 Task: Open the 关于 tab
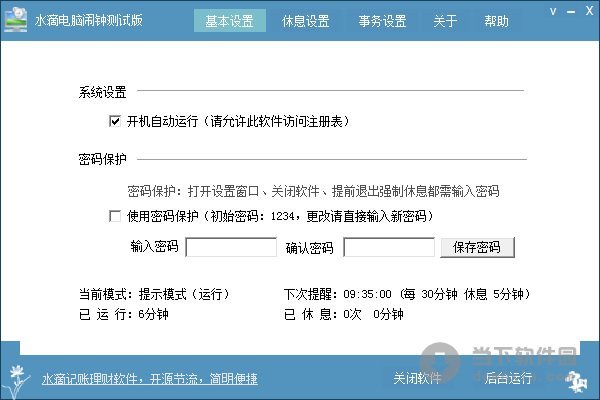point(445,21)
